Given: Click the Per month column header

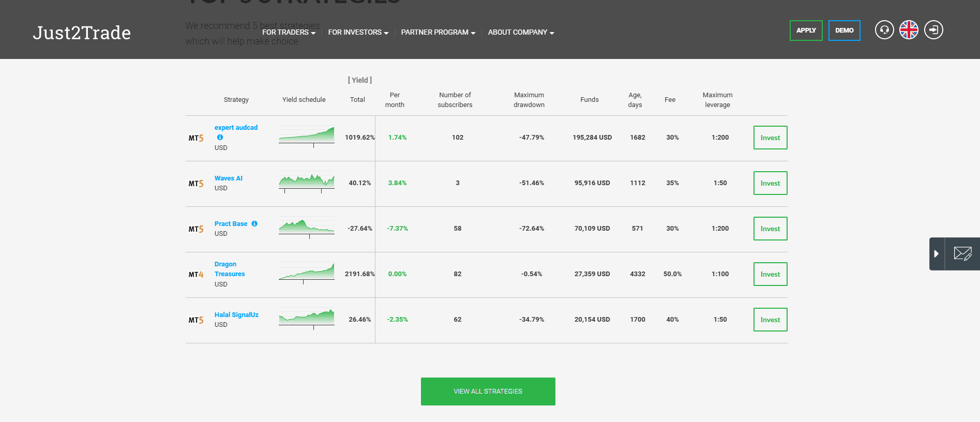Looking at the screenshot, I should coord(395,100).
